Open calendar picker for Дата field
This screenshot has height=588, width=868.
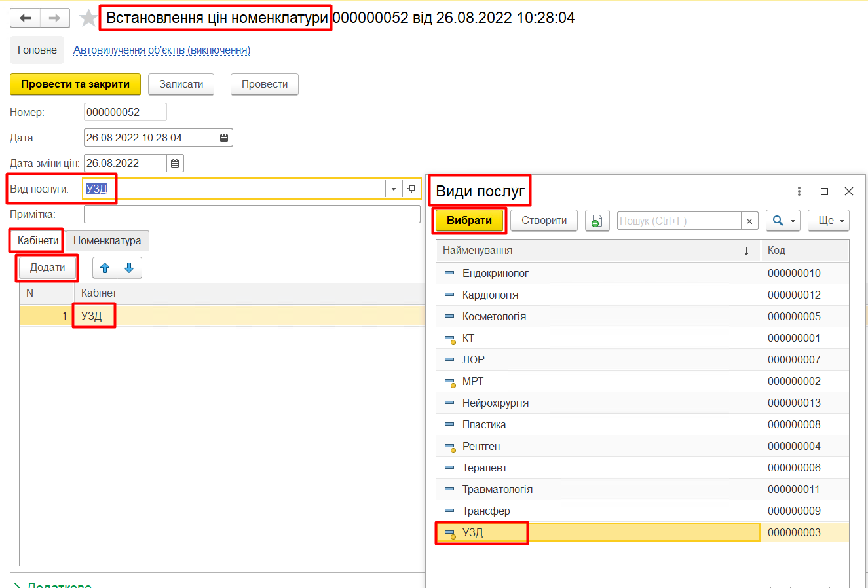[x=224, y=138]
